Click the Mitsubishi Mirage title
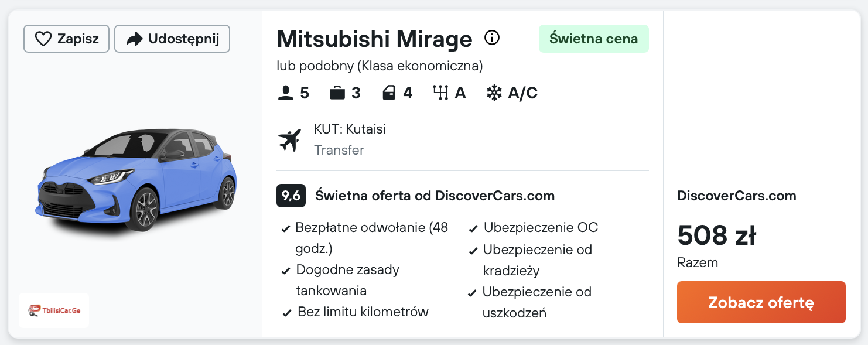This screenshot has height=345, width=868. pos(374,39)
